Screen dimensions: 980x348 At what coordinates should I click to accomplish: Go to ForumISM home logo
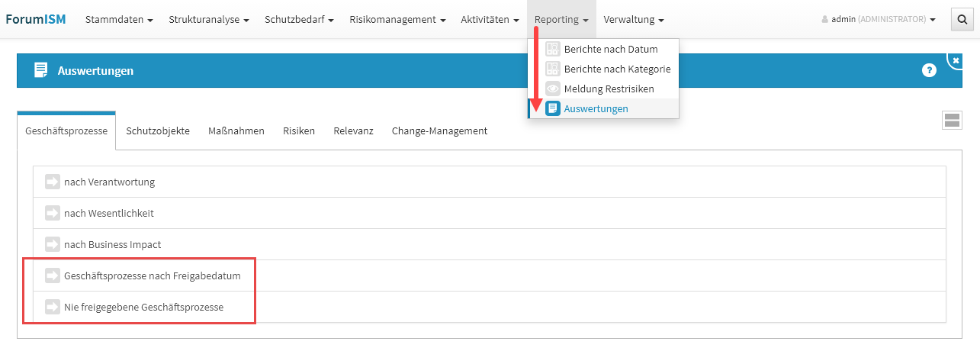[36, 20]
